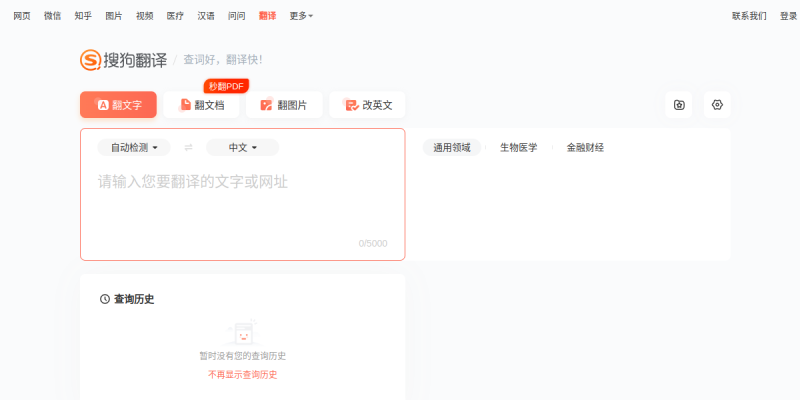This screenshot has width=800, height=400.
Task: Click 不再显示查询历史 link
Action: coord(243,374)
